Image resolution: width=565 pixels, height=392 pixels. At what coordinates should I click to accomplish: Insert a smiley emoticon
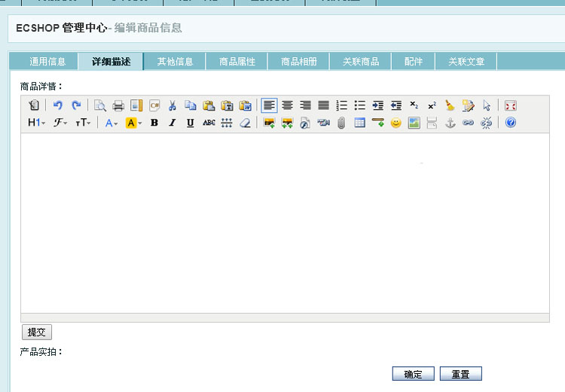(396, 123)
